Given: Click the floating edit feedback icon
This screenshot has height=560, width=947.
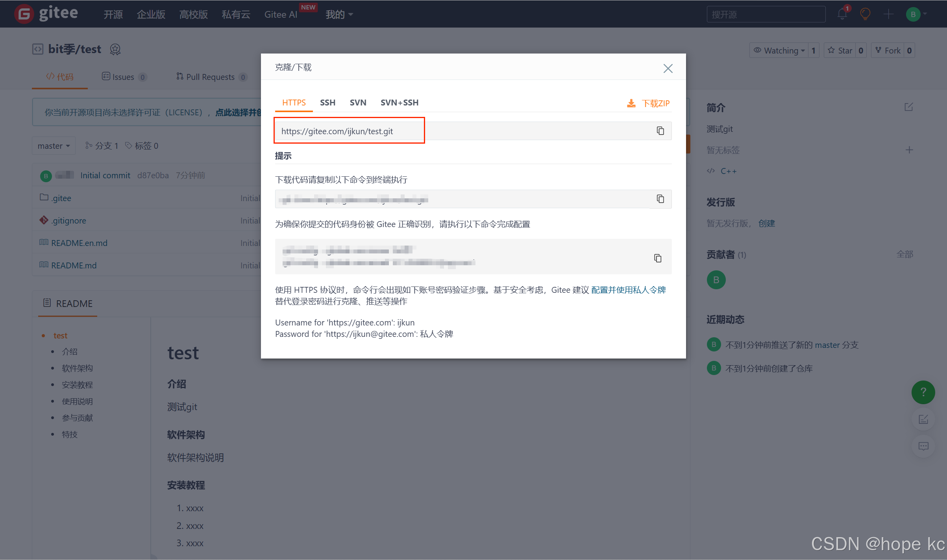Looking at the screenshot, I should click(923, 419).
